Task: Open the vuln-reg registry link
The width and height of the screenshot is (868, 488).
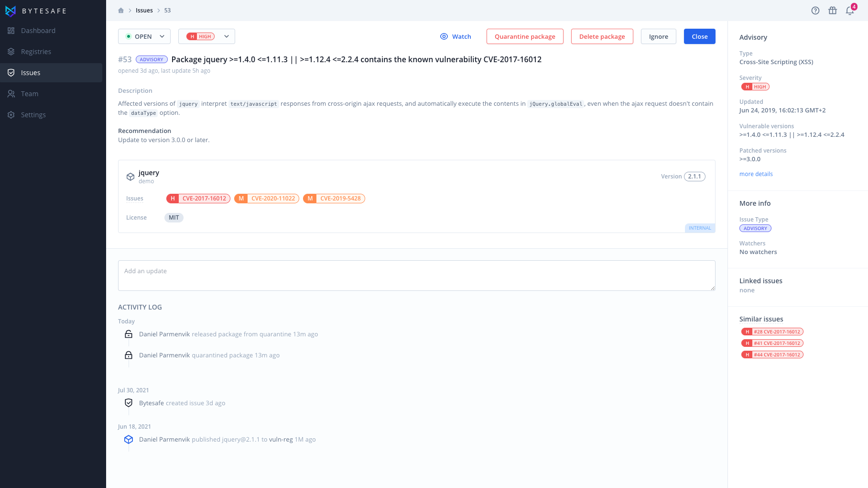Action: pos(281,440)
